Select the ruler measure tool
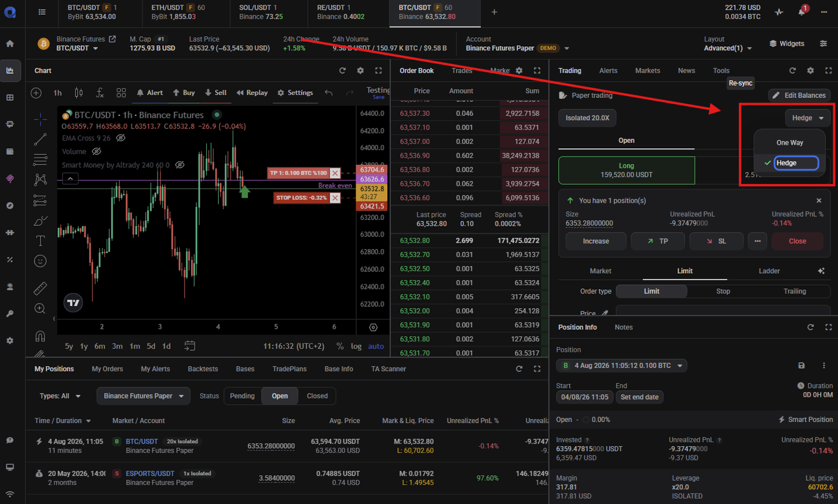The image size is (838, 504). tap(40, 288)
